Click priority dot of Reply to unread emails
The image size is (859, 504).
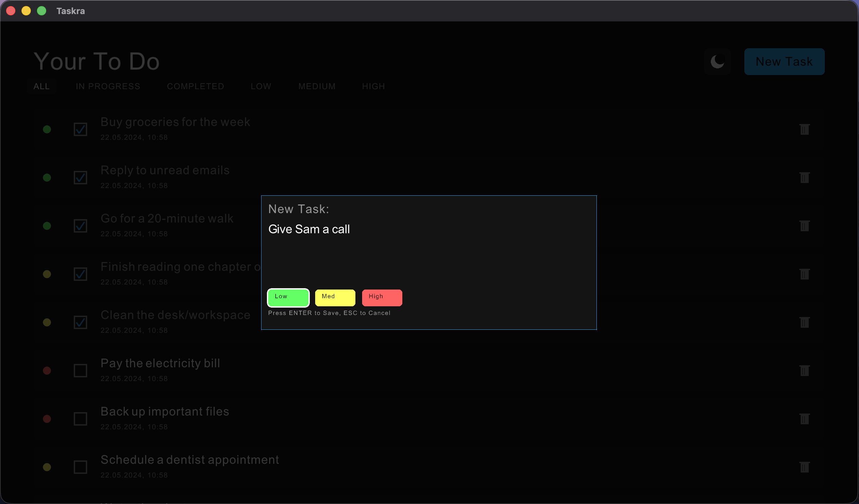(47, 178)
